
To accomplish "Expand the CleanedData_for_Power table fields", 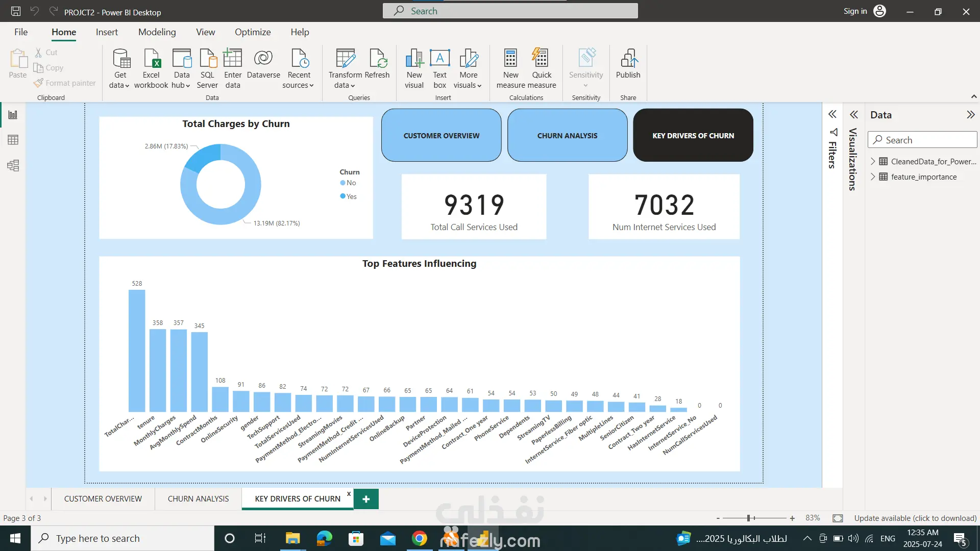I will [873, 161].
